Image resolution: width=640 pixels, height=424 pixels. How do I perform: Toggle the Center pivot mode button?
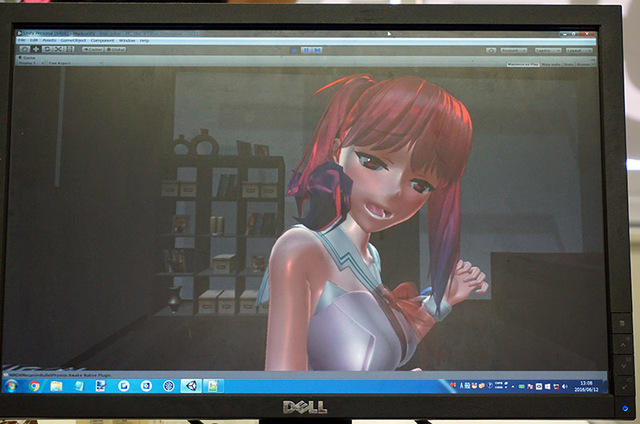[x=93, y=49]
